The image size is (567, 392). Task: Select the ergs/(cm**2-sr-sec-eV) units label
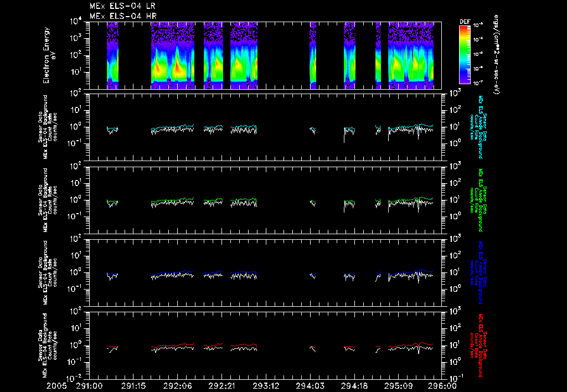coord(497,55)
